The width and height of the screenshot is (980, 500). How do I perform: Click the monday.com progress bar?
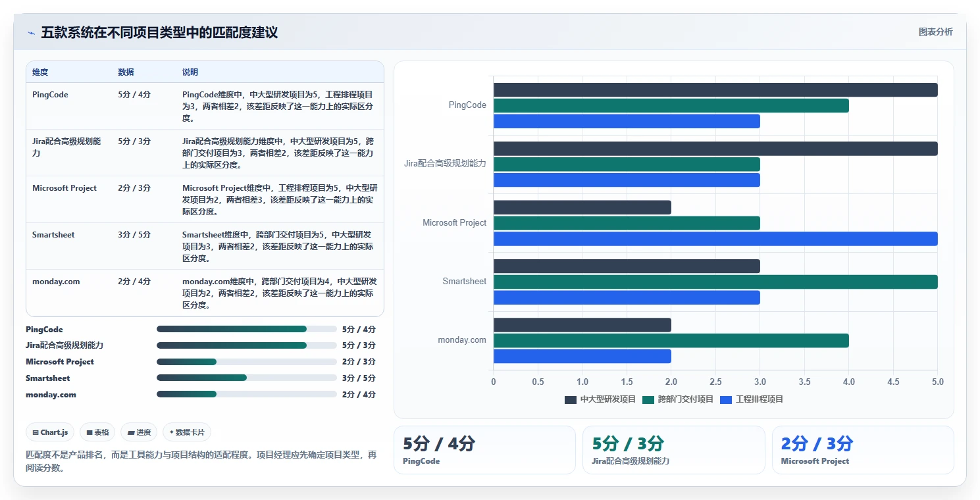pos(247,395)
